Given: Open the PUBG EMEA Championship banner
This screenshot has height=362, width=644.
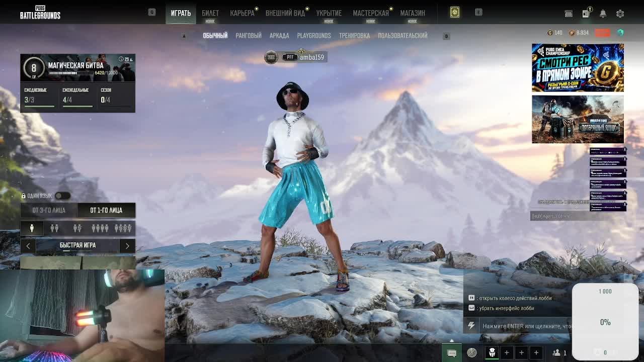Looking at the screenshot, I should 578,67.
